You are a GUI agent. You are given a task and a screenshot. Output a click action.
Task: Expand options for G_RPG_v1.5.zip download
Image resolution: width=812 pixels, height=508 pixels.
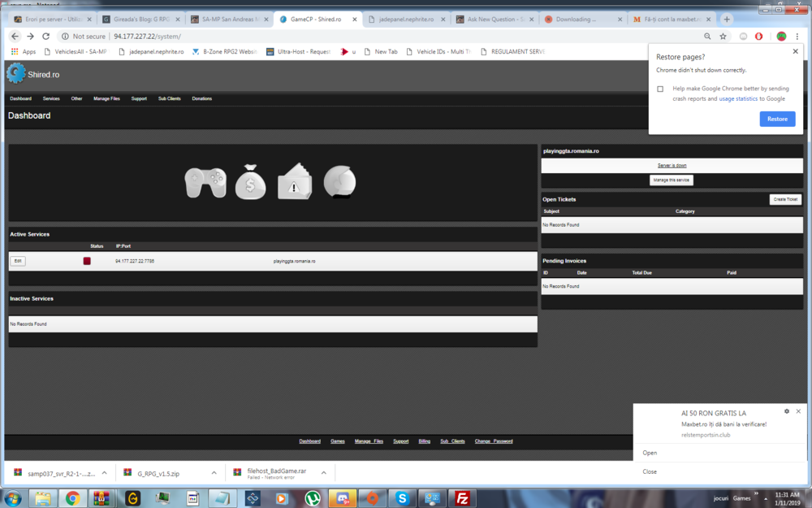pos(214,473)
